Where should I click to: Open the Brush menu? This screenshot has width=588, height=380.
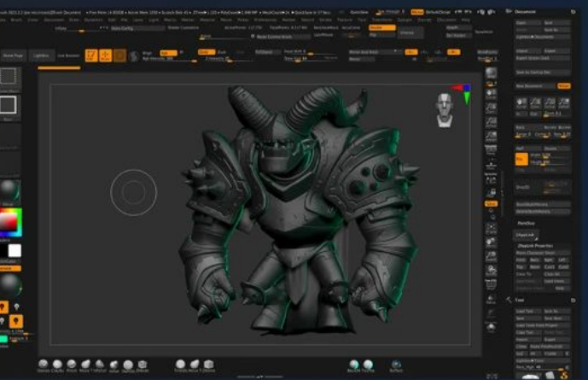click(15, 20)
